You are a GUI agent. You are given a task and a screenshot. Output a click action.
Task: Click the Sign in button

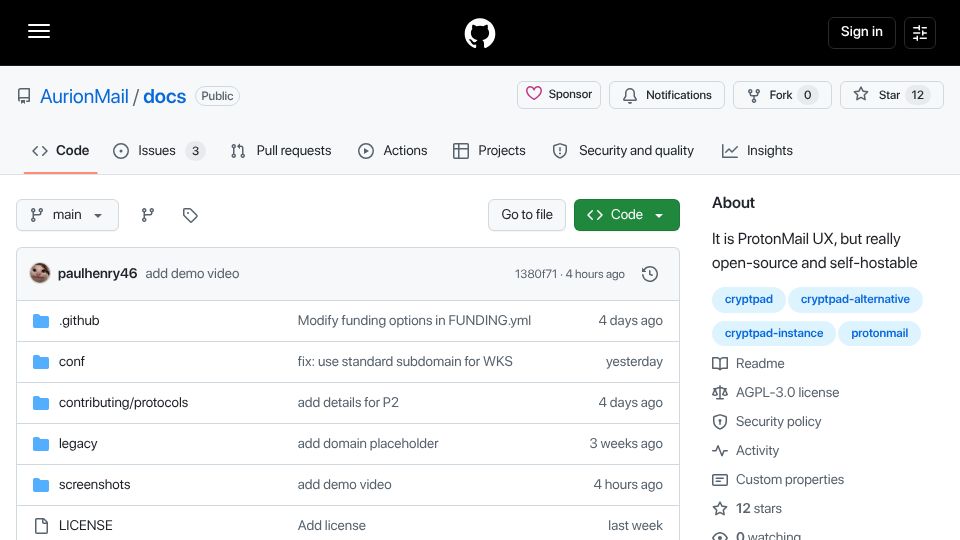click(x=861, y=32)
